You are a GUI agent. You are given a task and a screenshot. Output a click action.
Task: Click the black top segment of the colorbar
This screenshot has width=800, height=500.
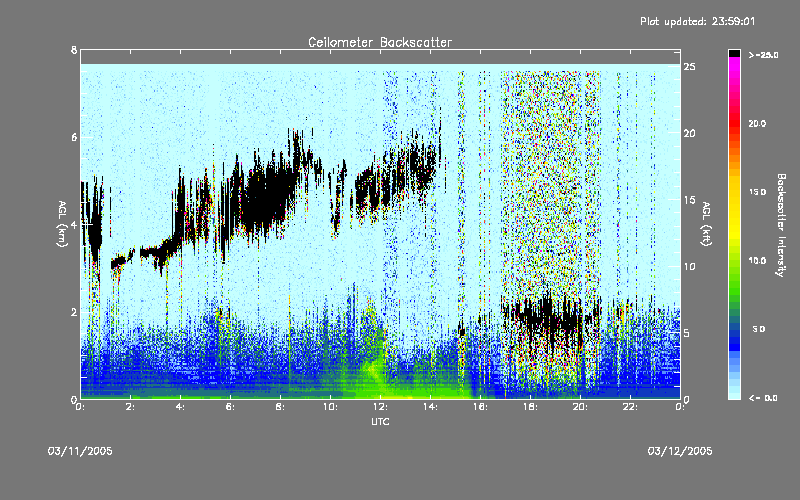coord(734,53)
